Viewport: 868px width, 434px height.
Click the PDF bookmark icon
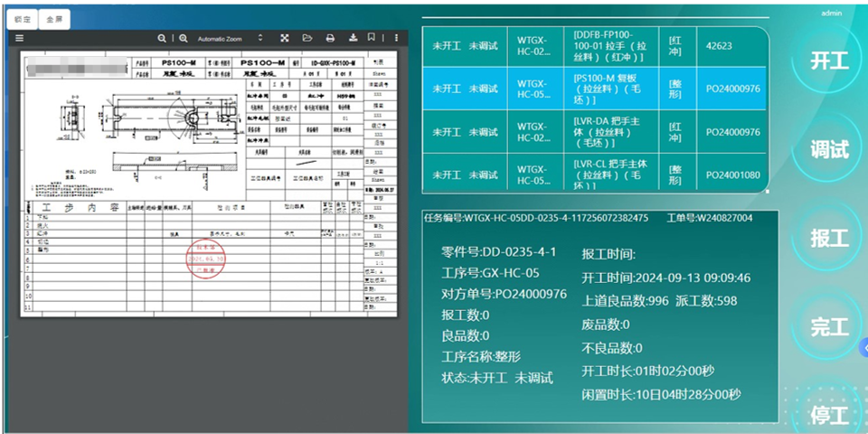pyautogui.click(x=372, y=38)
